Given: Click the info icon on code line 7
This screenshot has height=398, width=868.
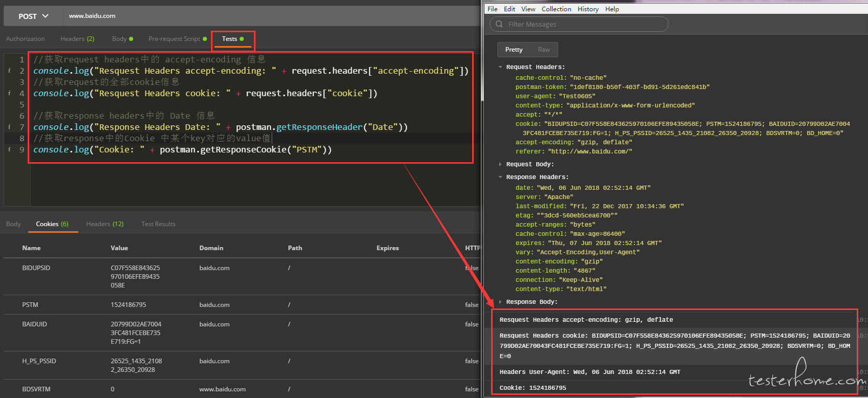Looking at the screenshot, I should pyautogui.click(x=10, y=127).
